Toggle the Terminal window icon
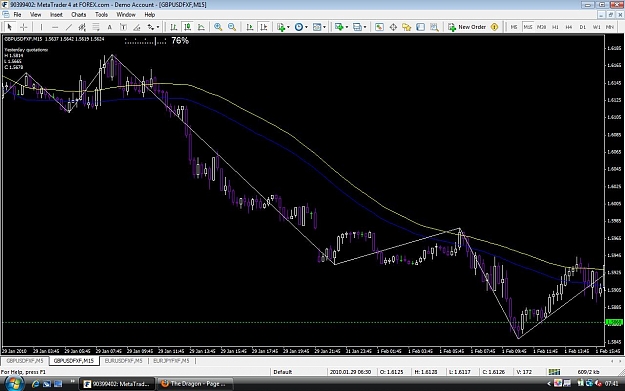 pyautogui.click(x=421, y=27)
